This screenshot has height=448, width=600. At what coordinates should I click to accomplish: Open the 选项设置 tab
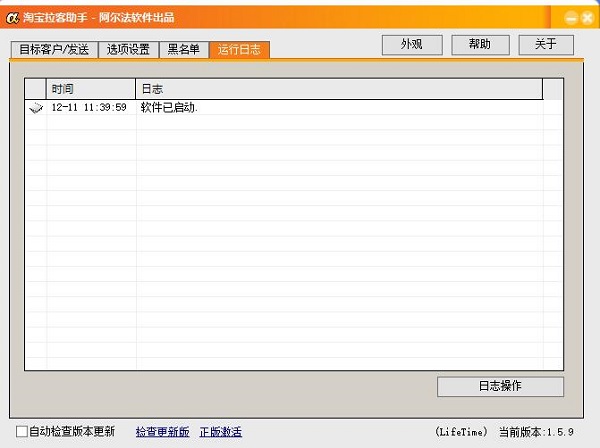pyautogui.click(x=129, y=50)
